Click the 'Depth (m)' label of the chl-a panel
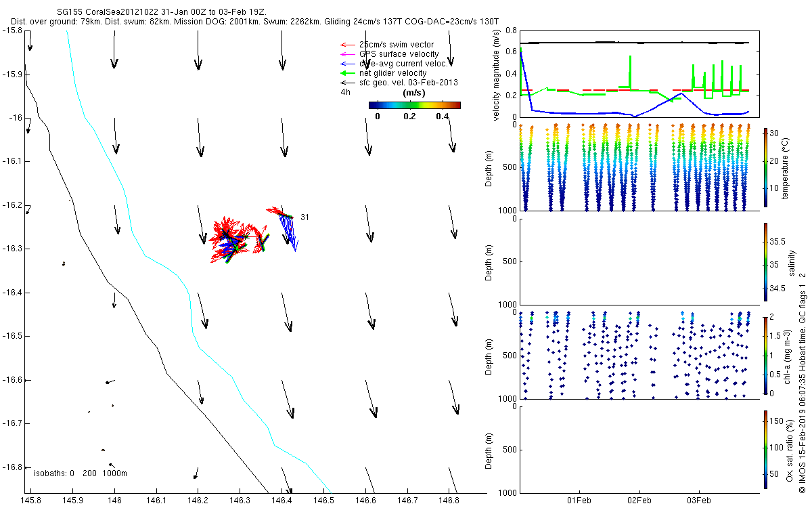This screenshot has height=508, width=812. (x=489, y=355)
